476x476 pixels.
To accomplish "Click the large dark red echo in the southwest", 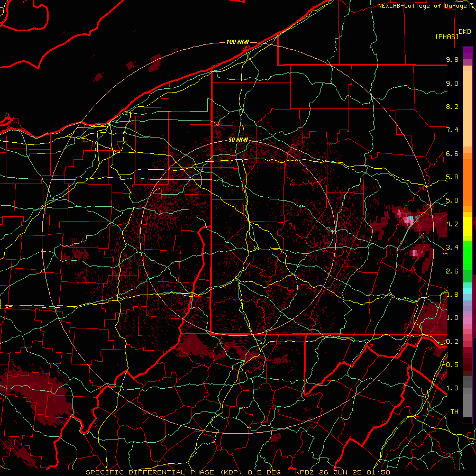I will pyautogui.click(x=36, y=393).
